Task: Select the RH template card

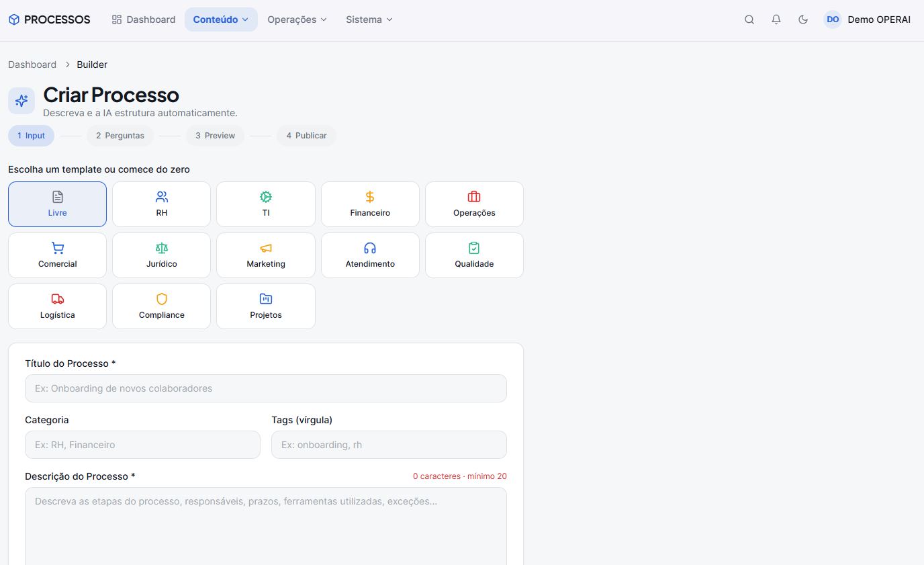Action: click(x=161, y=204)
